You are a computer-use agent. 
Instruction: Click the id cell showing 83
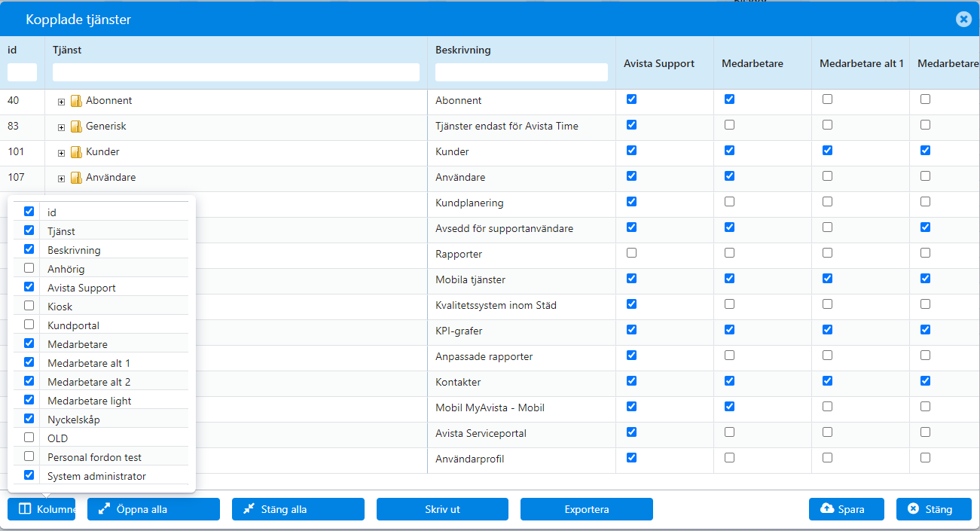coord(22,127)
